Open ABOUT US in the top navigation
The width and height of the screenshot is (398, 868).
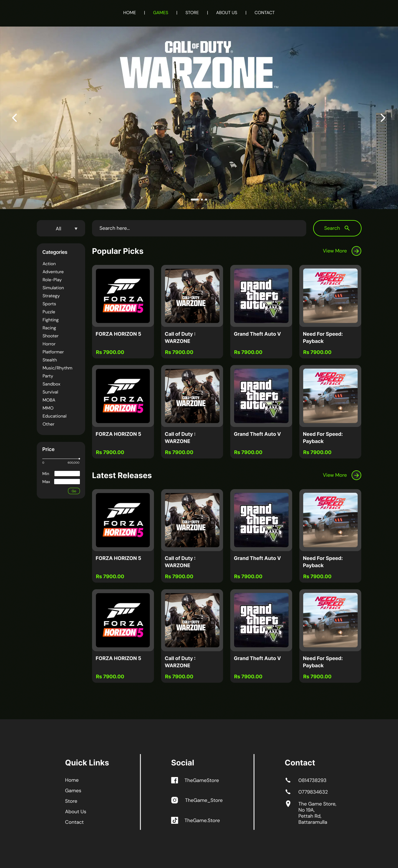(227, 13)
